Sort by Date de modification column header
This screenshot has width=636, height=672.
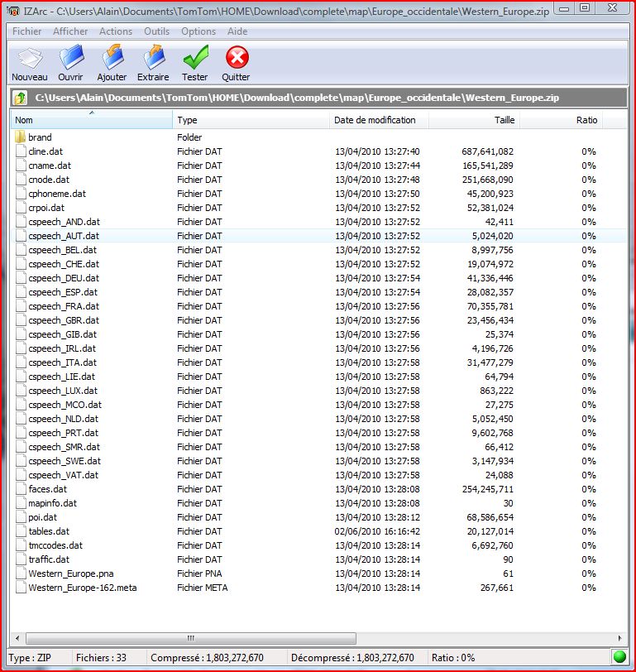[379, 120]
